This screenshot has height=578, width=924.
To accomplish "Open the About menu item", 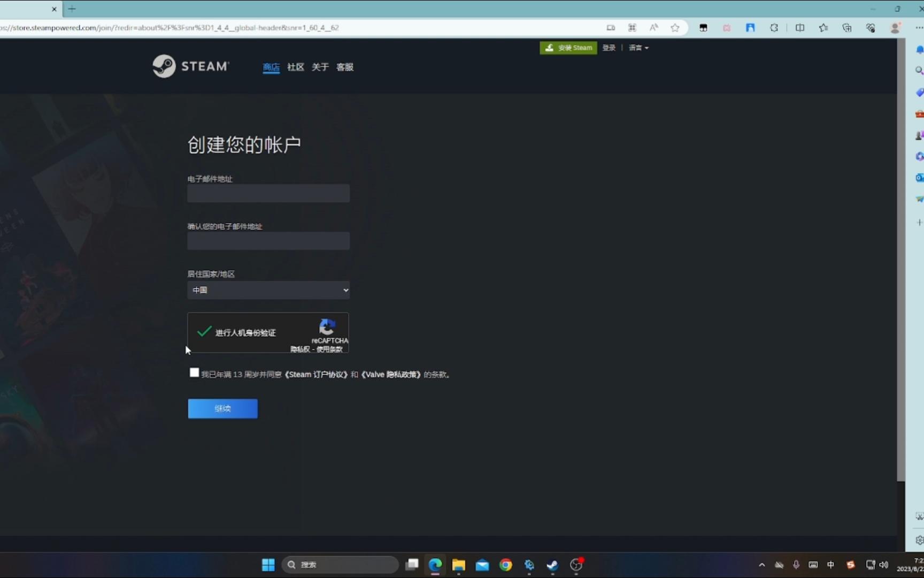I will pos(320,67).
